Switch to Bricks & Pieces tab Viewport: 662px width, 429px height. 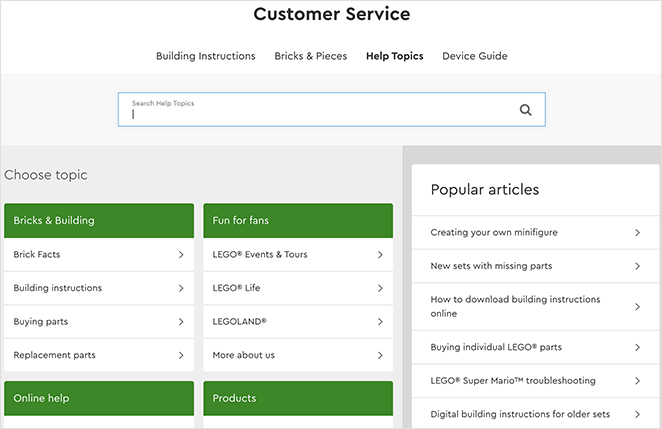pyautogui.click(x=311, y=56)
